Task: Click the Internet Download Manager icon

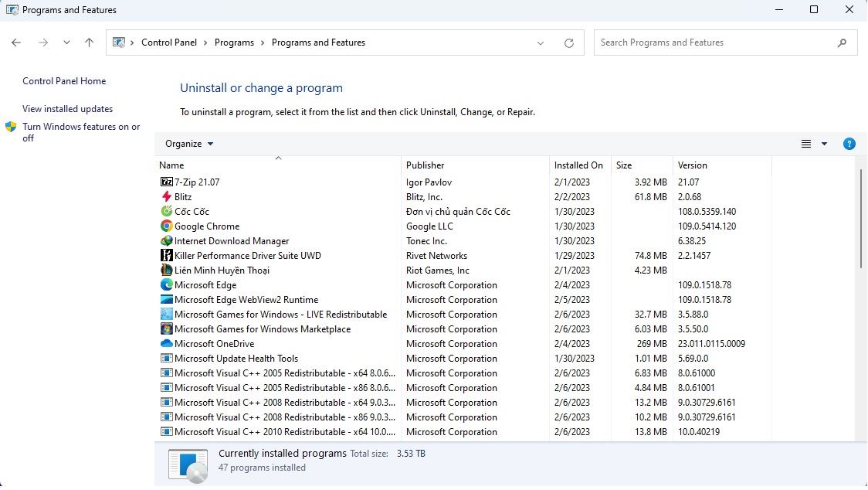Action: [166, 241]
